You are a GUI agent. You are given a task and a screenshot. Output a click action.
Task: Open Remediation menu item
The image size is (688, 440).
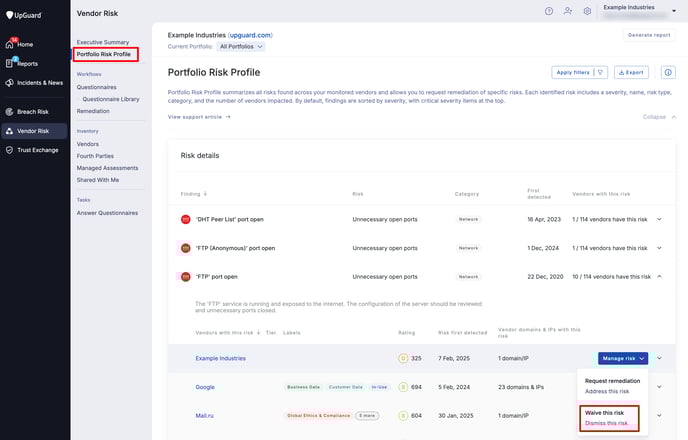click(93, 111)
